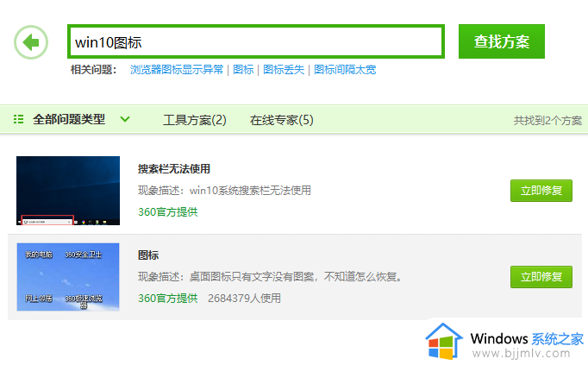The height and width of the screenshot is (365, 588).
Task: Click 360官方提供 under 搜索栏无法使用
Action: (x=167, y=212)
